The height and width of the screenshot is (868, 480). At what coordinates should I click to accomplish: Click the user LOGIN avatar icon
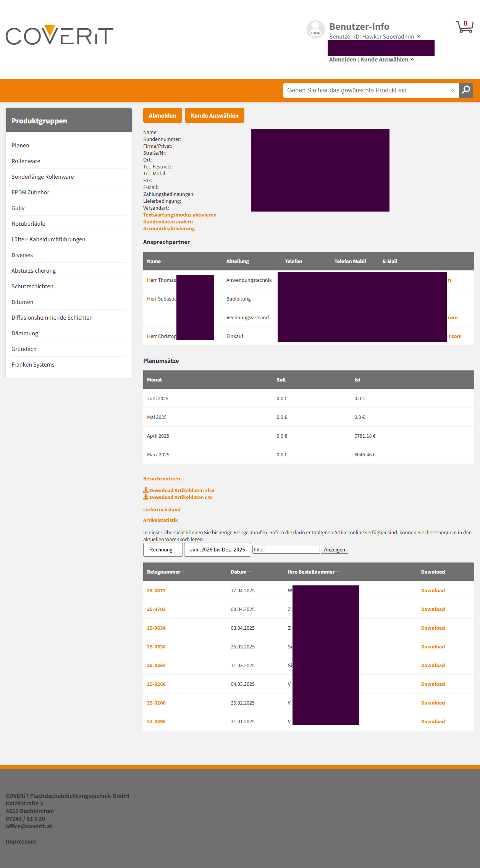315,29
